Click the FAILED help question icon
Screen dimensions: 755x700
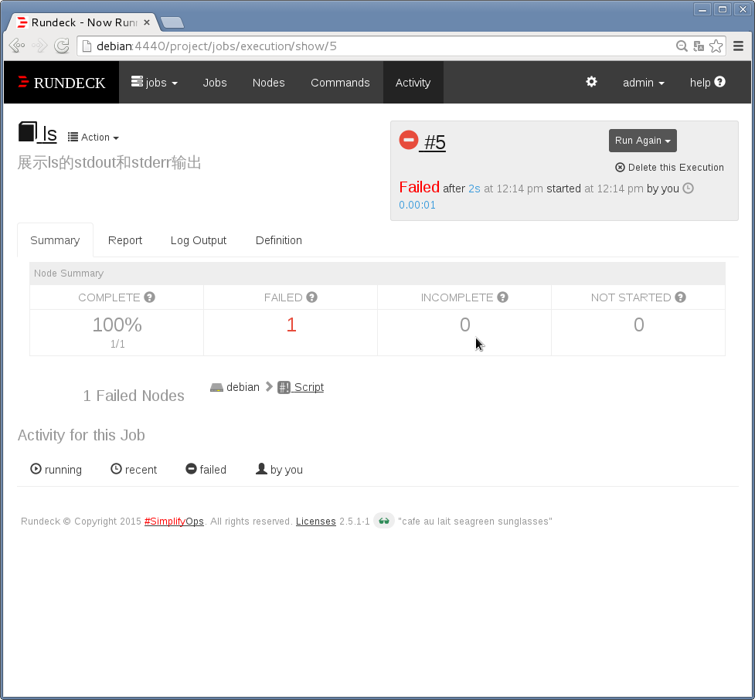[x=311, y=297]
